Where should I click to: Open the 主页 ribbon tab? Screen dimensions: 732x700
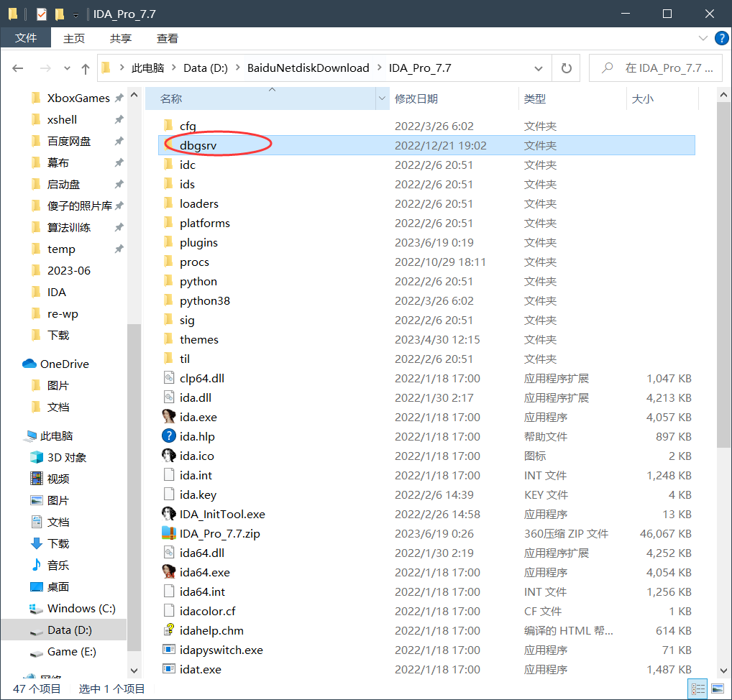(74, 38)
